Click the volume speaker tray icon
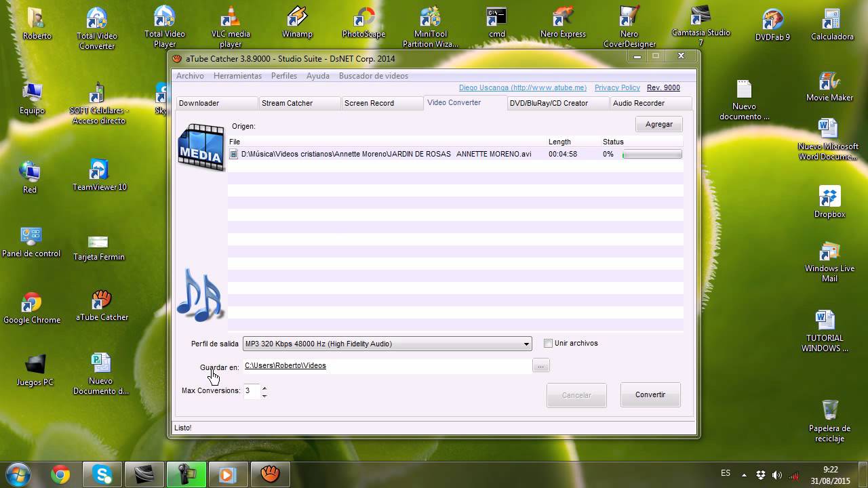Image resolution: width=868 pixels, height=488 pixels. [777, 474]
